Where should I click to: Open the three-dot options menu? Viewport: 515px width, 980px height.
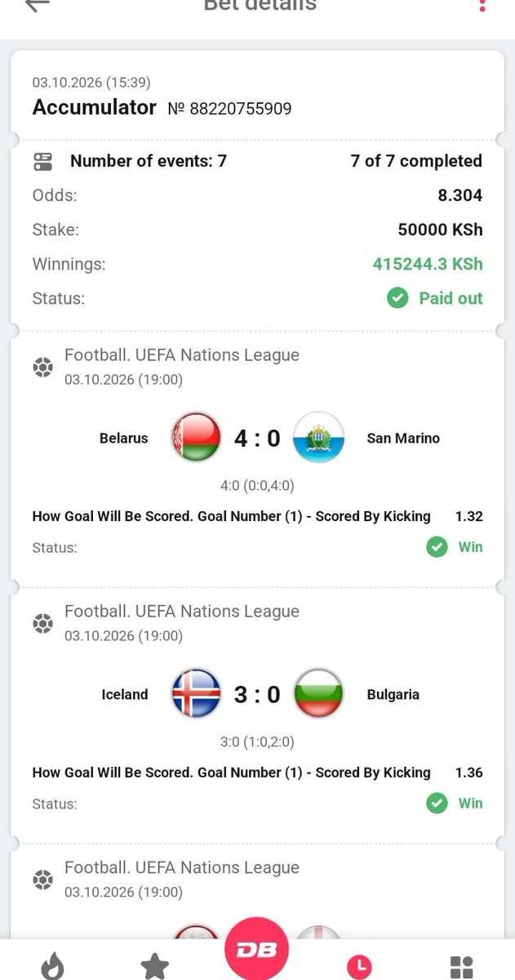tap(482, 5)
